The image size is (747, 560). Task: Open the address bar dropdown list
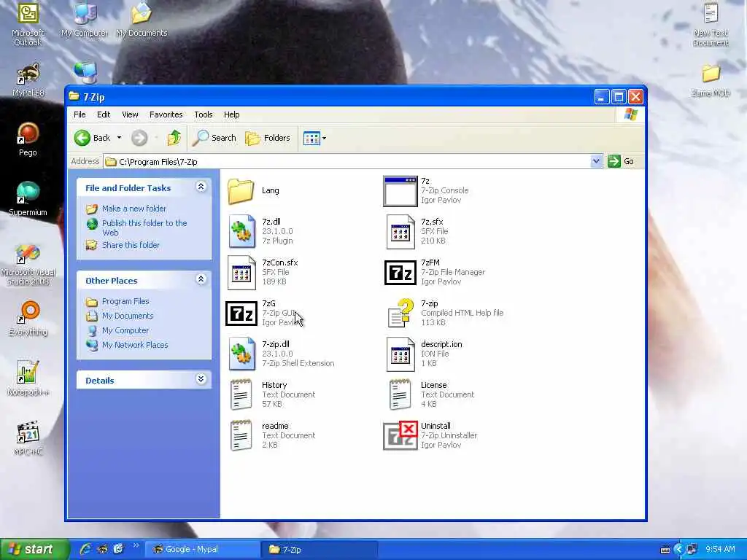point(596,161)
